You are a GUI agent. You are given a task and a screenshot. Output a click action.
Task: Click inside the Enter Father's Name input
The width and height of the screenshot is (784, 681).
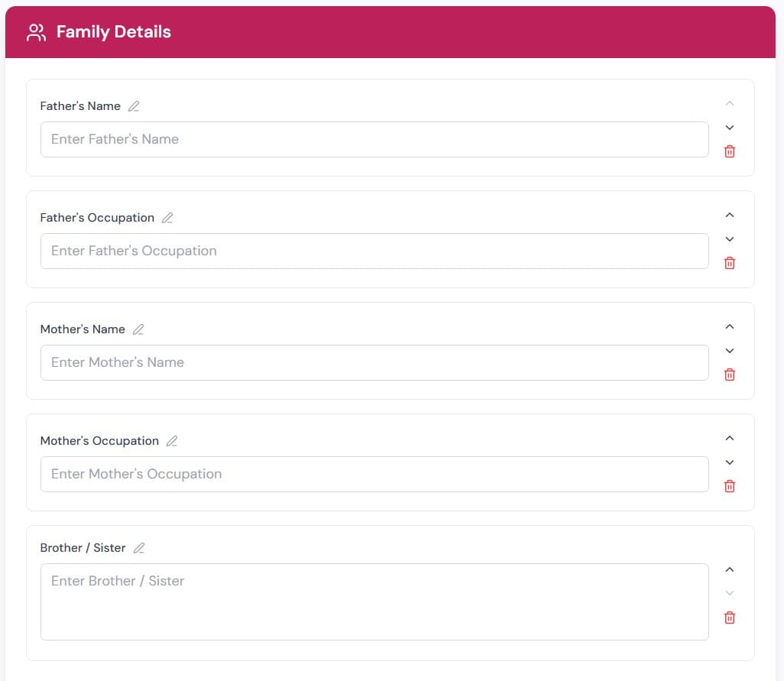[x=374, y=139]
